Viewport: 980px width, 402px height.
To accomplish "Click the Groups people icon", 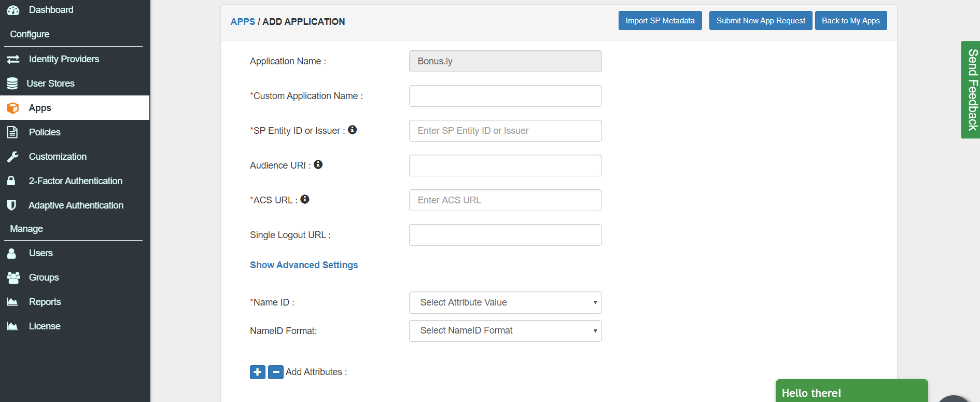I will pyautogui.click(x=13, y=278).
